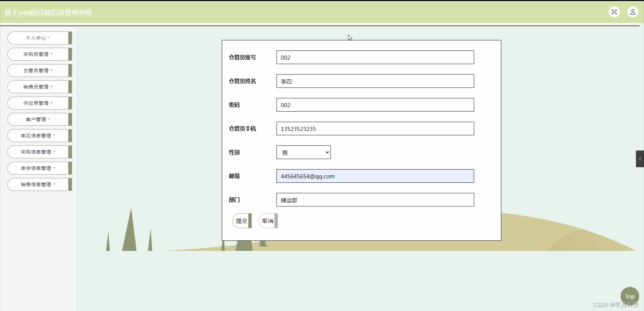644x311 pixels.
Task: Open the 仓管员管理 sidebar menu
Action: 38,70
